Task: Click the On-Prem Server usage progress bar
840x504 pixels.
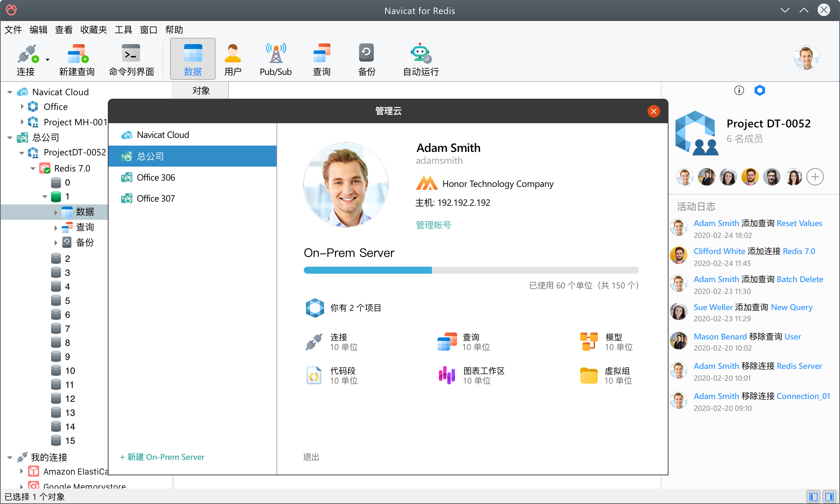Action: [x=471, y=270]
